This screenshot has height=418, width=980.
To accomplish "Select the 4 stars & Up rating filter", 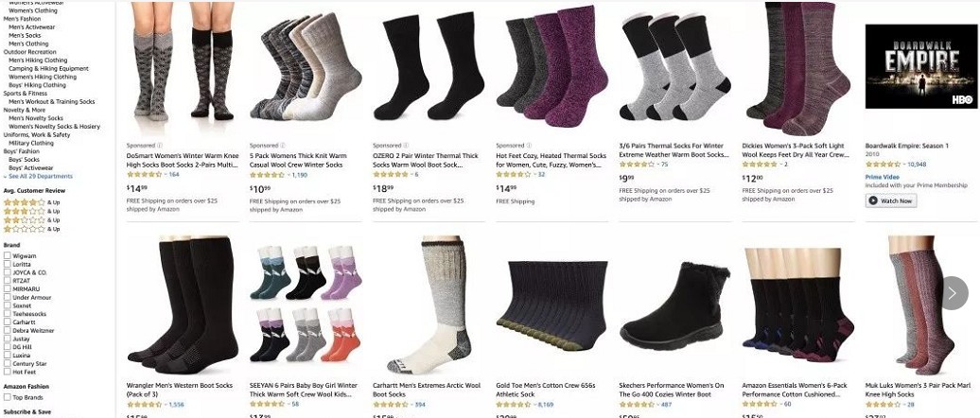I will coord(31,202).
